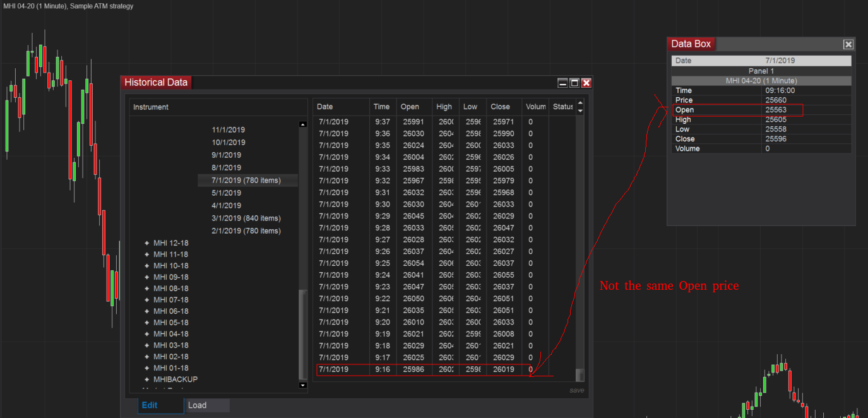
Task: Click the Status column header
Action: tap(562, 107)
